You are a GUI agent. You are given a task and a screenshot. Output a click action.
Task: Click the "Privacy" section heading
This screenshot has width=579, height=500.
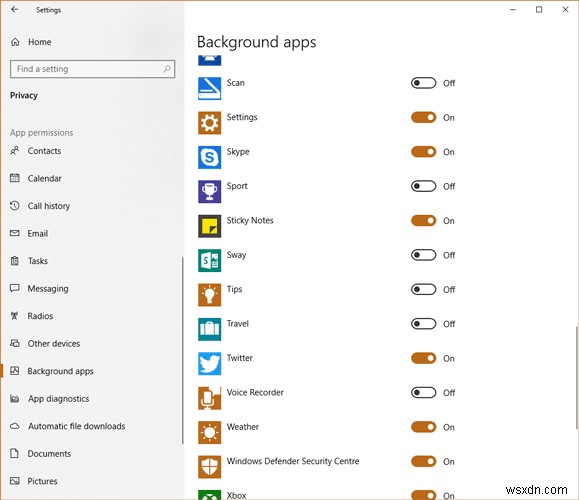click(24, 95)
